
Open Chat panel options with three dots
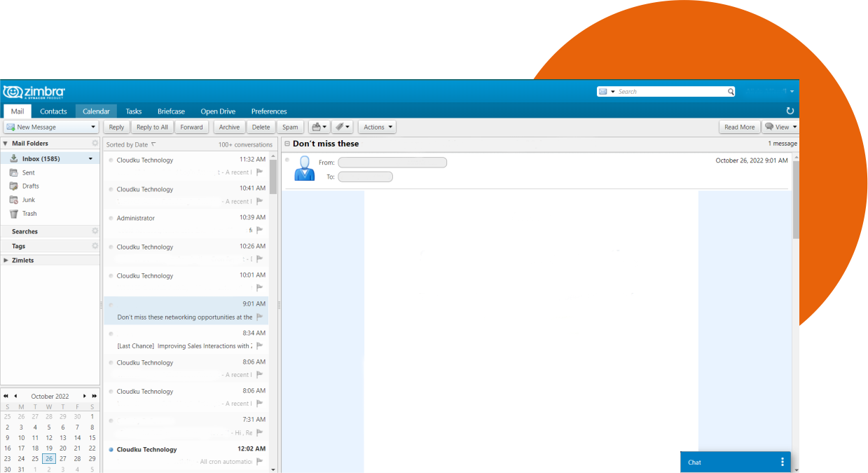tap(783, 462)
